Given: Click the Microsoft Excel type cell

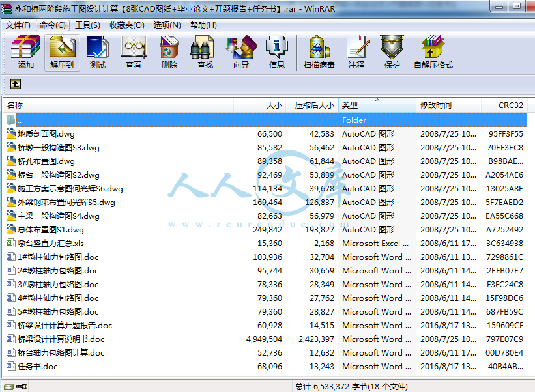Looking at the screenshot, I should point(375,243).
